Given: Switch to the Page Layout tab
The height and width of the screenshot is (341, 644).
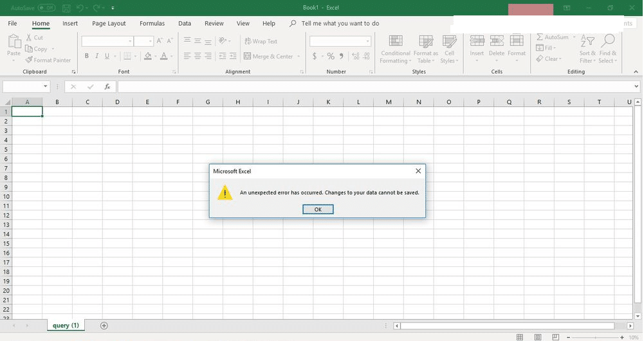Looking at the screenshot, I should (x=109, y=23).
